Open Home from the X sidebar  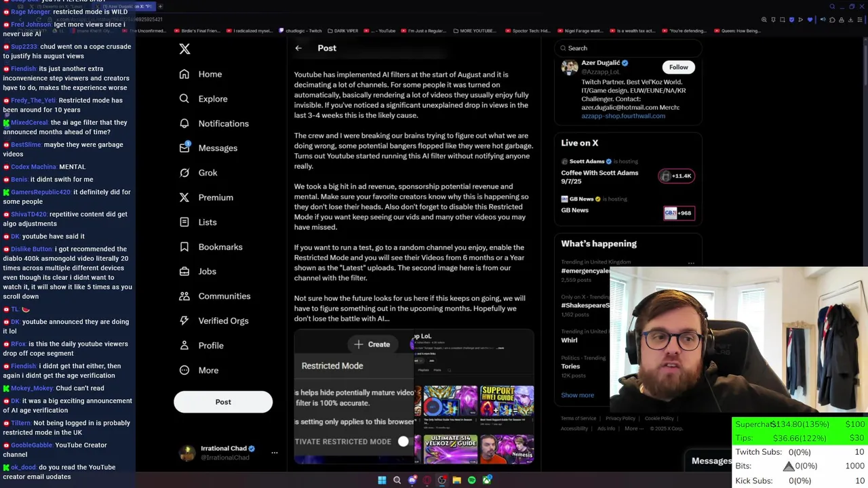[x=201, y=74]
